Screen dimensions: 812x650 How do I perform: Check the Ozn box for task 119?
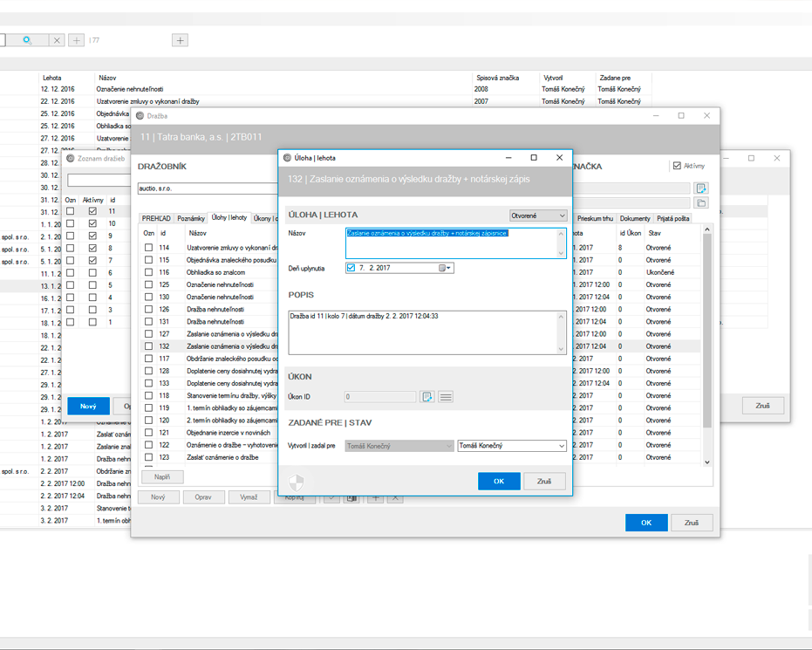pyautogui.click(x=148, y=407)
